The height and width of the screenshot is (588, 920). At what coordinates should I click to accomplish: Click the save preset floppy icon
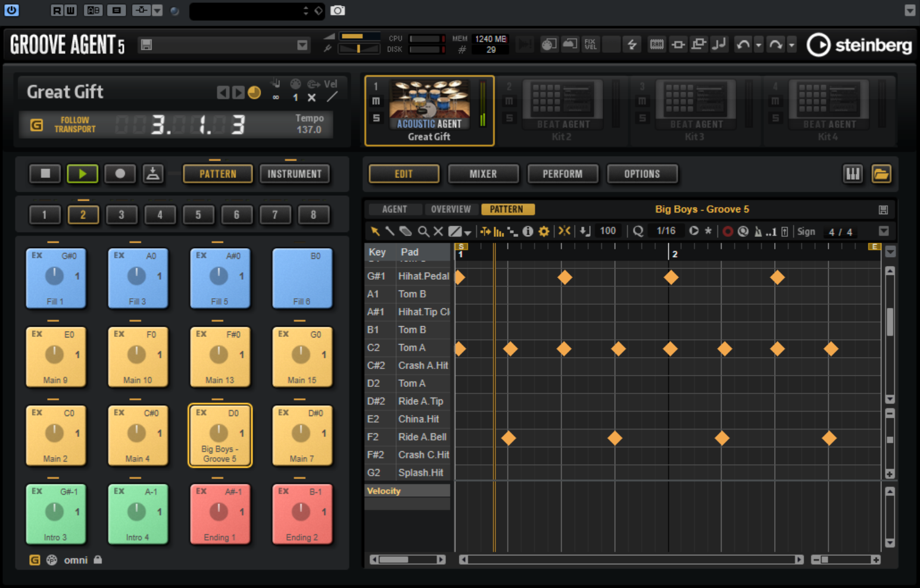point(146,45)
